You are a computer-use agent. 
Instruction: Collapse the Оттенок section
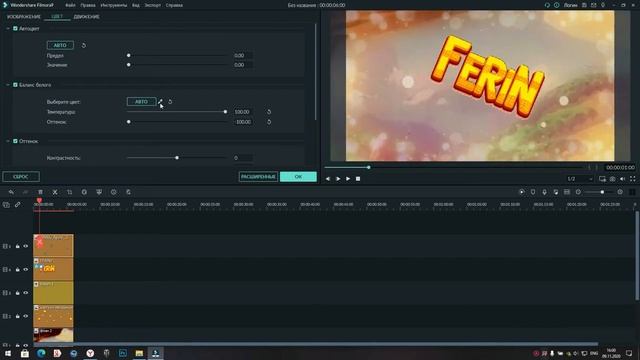click(x=8, y=141)
